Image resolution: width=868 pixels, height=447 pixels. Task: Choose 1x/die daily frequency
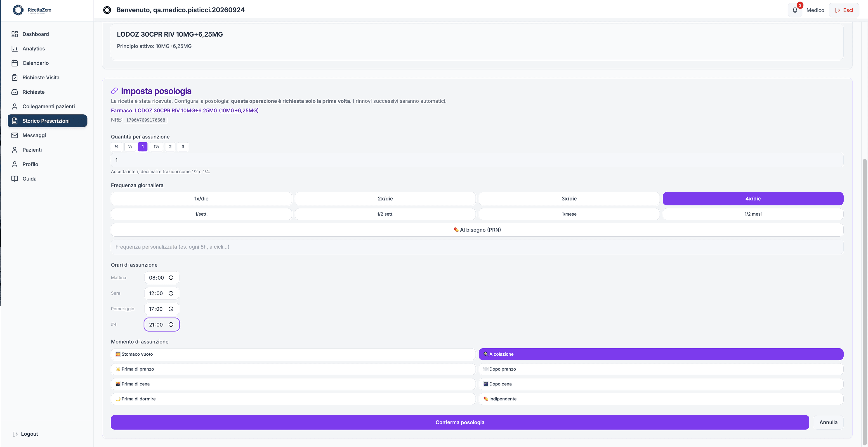(x=201, y=199)
